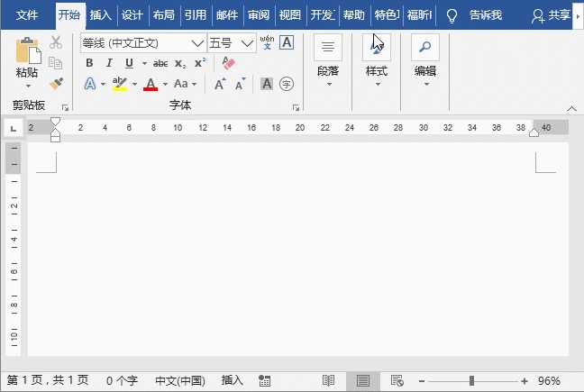Switch to Print Layout view icon
This screenshot has width=584, height=392.
[363, 381]
